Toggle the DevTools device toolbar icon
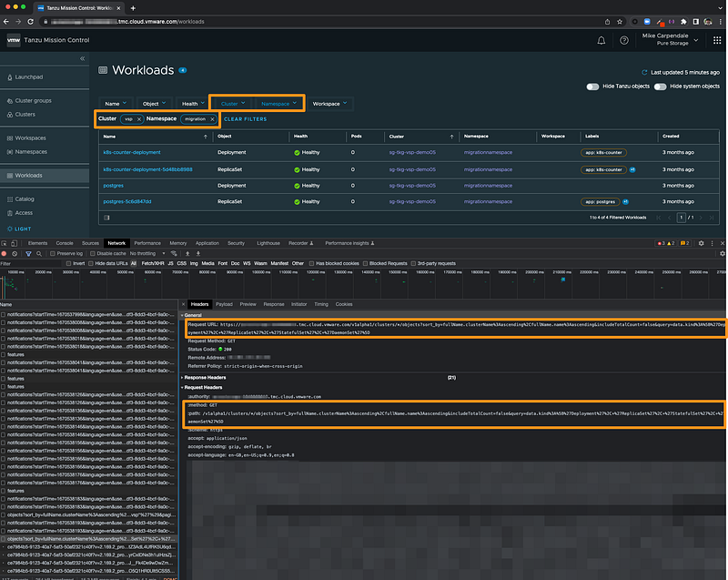 pyautogui.click(x=14, y=243)
